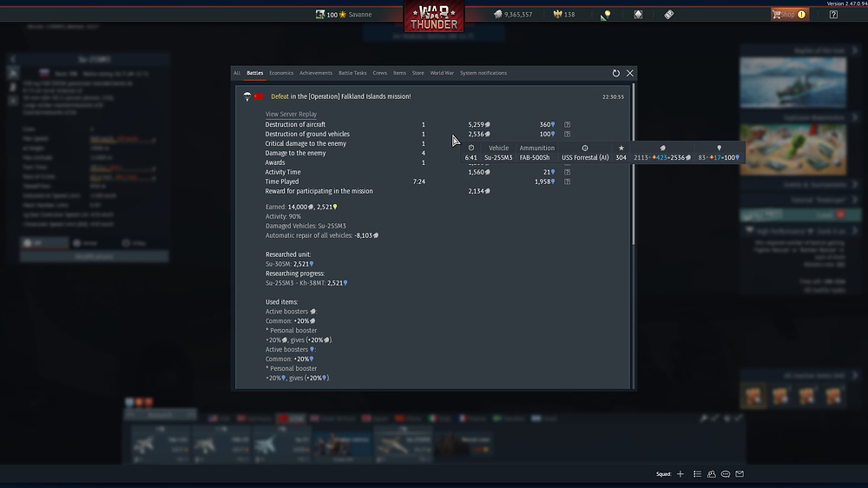Open the mail envelope icon
Viewport: 868px width, 488px height.
point(740,474)
